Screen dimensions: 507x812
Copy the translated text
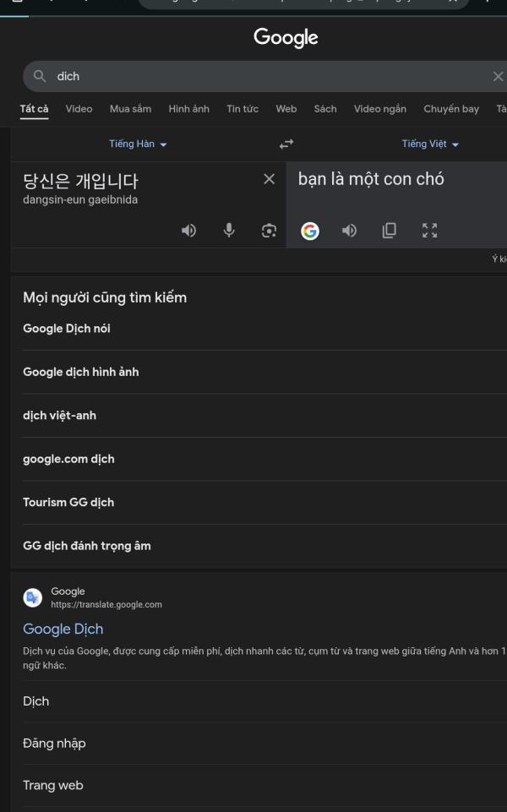point(389,231)
